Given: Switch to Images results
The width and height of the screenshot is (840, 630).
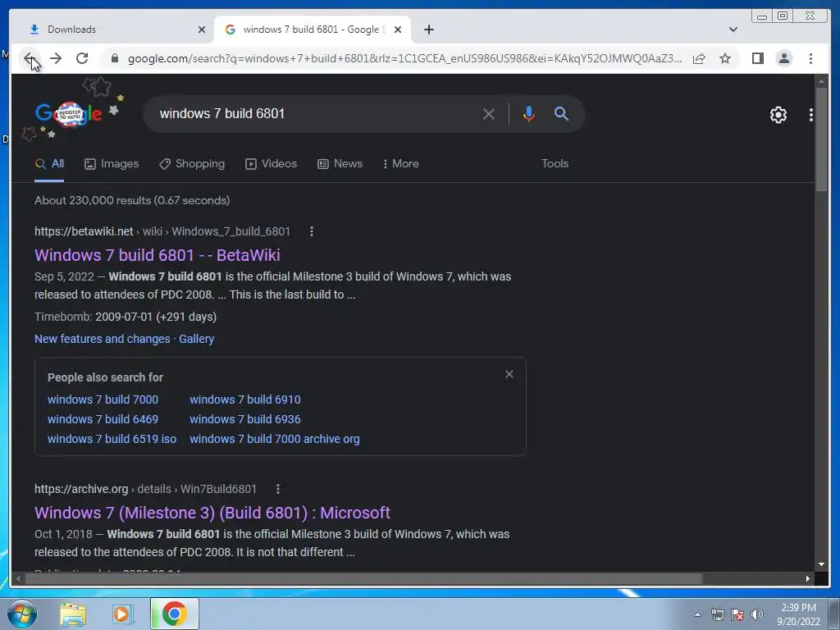Looking at the screenshot, I should [x=112, y=164].
